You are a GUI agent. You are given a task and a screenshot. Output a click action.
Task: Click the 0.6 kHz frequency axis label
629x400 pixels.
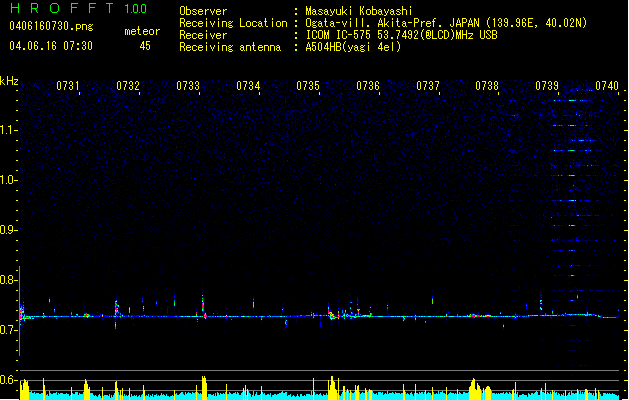(8, 380)
